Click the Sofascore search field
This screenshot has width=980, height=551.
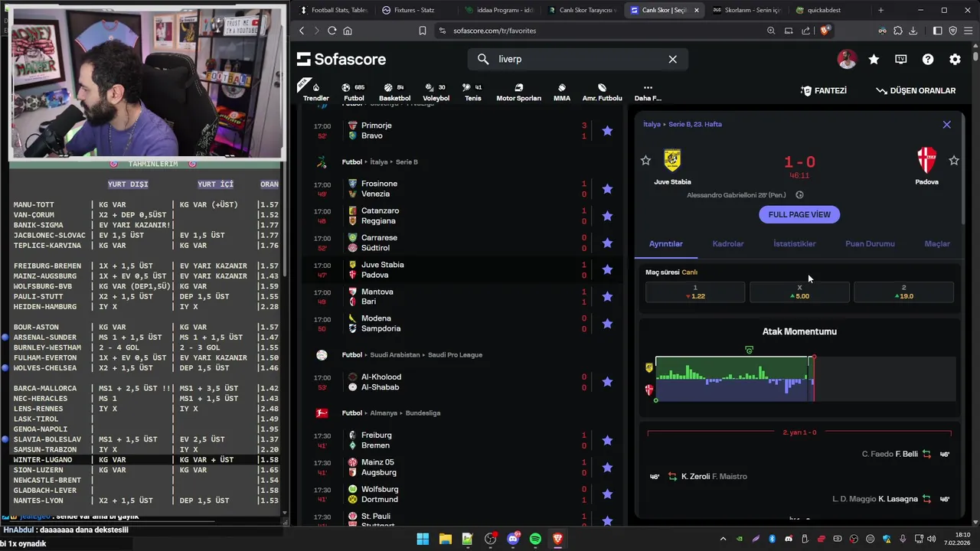point(578,59)
